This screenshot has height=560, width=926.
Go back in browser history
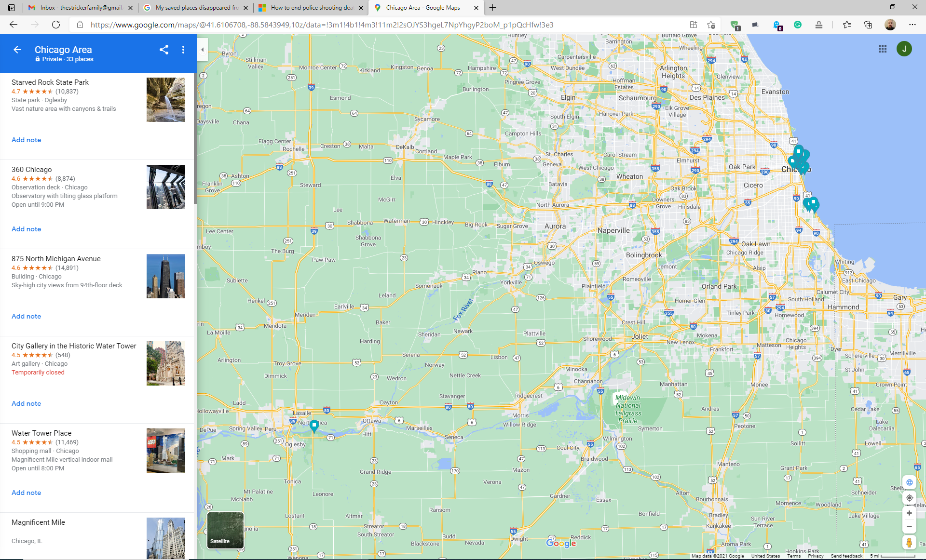pos(14,25)
